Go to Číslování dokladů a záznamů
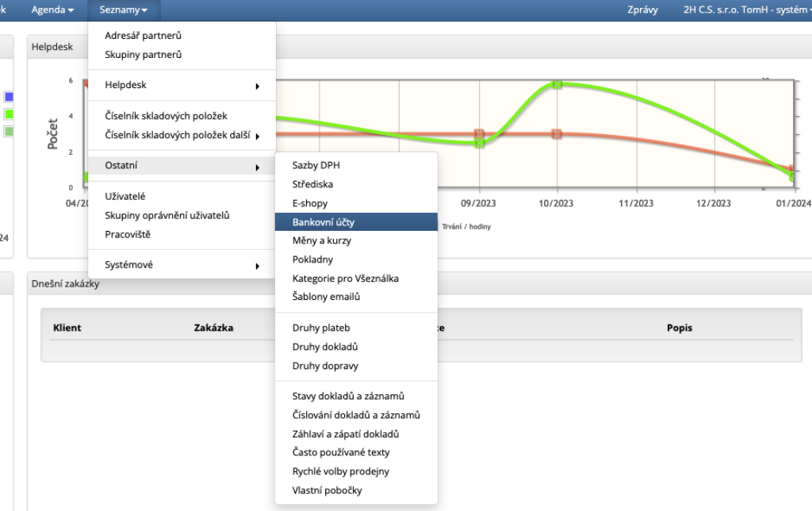The height and width of the screenshot is (511, 812). coord(355,415)
